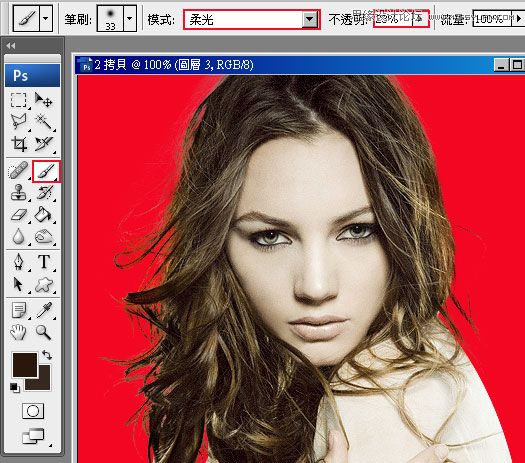Image resolution: width=525 pixels, height=463 pixels.
Task: Select the Notes tool
Action: pos(18,310)
